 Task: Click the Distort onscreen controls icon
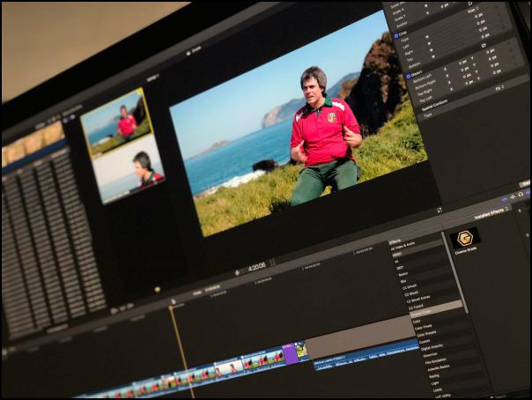[x=483, y=45]
